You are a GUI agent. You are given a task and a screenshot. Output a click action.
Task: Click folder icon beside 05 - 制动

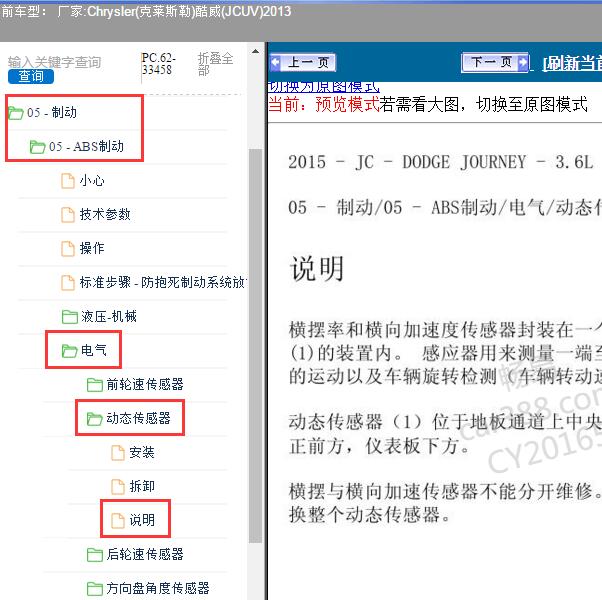point(16,113)
